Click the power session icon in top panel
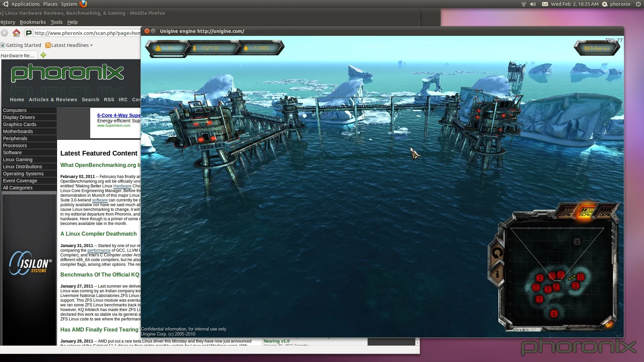The image size is (644, 362). (x=638, y=4)
